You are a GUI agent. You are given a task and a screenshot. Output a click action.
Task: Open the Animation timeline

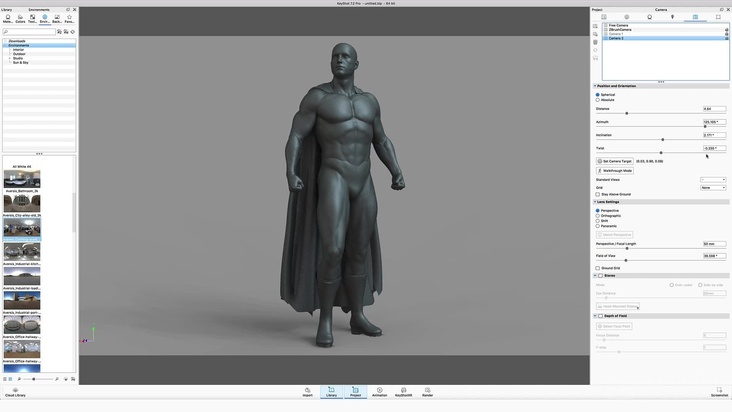[380, 392]
